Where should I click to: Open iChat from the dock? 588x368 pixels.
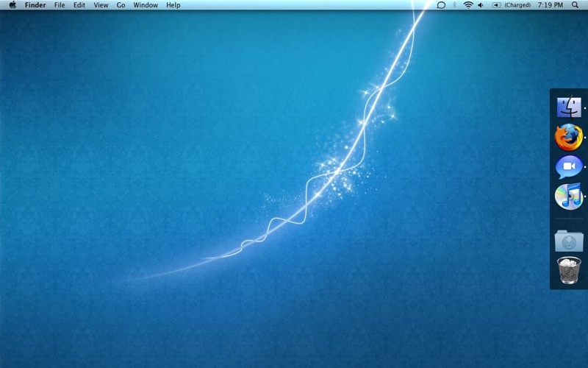568,167
